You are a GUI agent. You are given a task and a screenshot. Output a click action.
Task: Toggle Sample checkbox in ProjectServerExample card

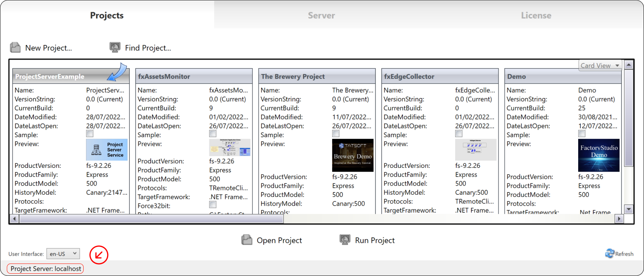point(90,133)
